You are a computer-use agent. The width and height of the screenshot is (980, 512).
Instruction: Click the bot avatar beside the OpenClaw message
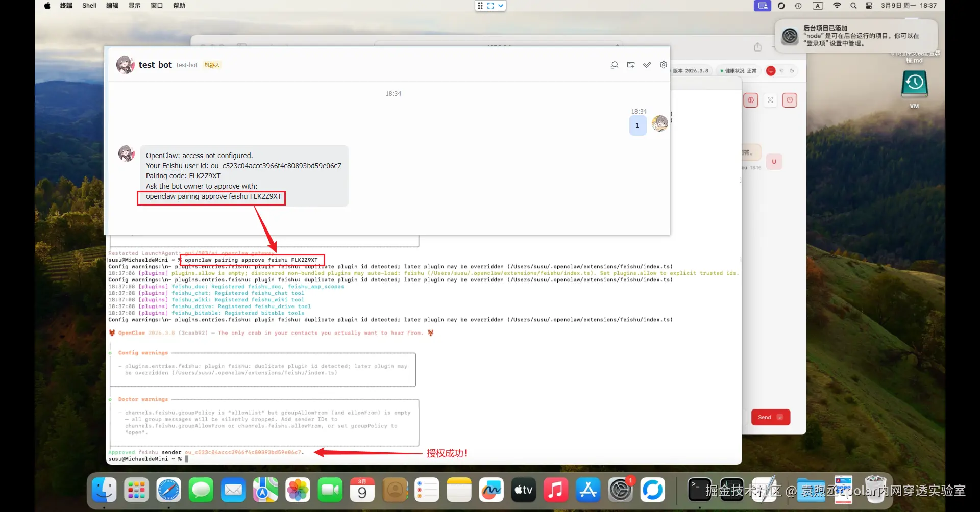pos(127,153)
